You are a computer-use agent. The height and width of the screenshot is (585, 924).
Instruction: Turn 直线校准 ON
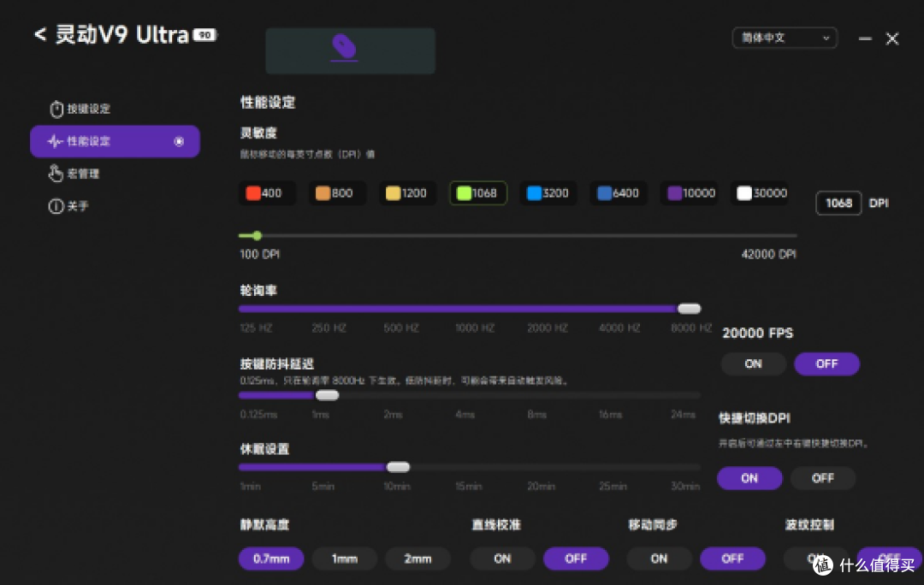click(x=502, y=558)
